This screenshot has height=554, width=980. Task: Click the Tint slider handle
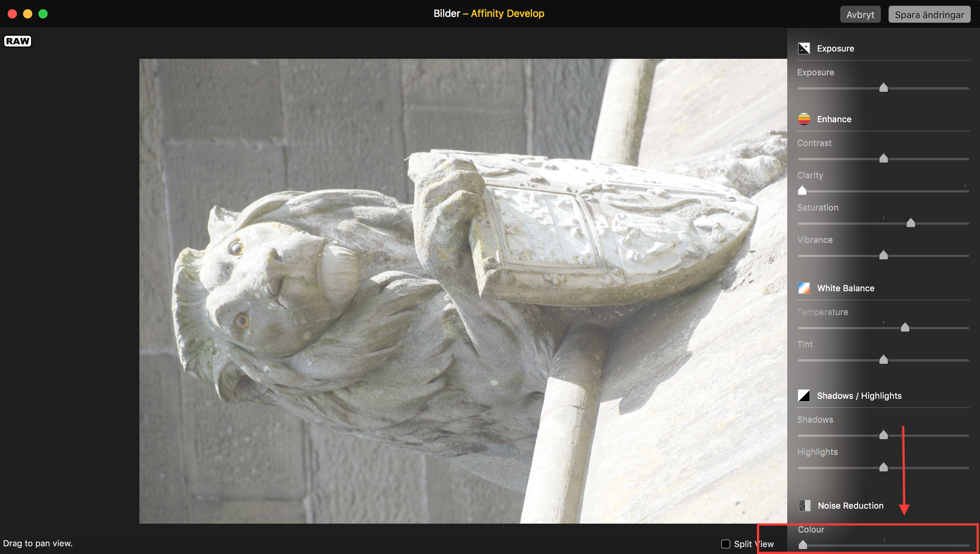coord(884,360)
